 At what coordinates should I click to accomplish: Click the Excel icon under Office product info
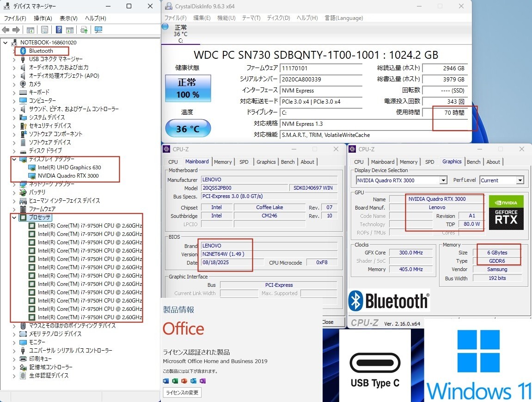[175, 381]
